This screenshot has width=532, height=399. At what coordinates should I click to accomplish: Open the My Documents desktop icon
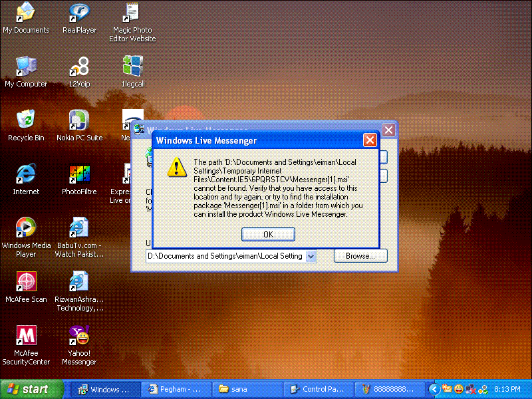pyautogui.click(x=26, y=13)
